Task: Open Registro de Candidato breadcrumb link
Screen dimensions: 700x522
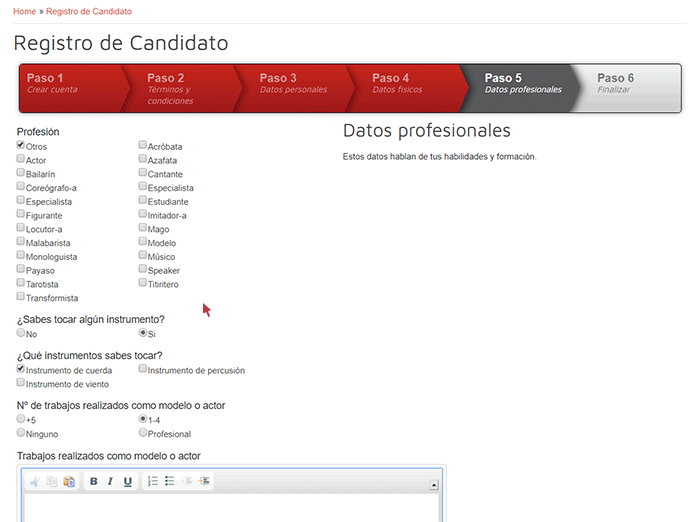Action: tap(89, 12)
